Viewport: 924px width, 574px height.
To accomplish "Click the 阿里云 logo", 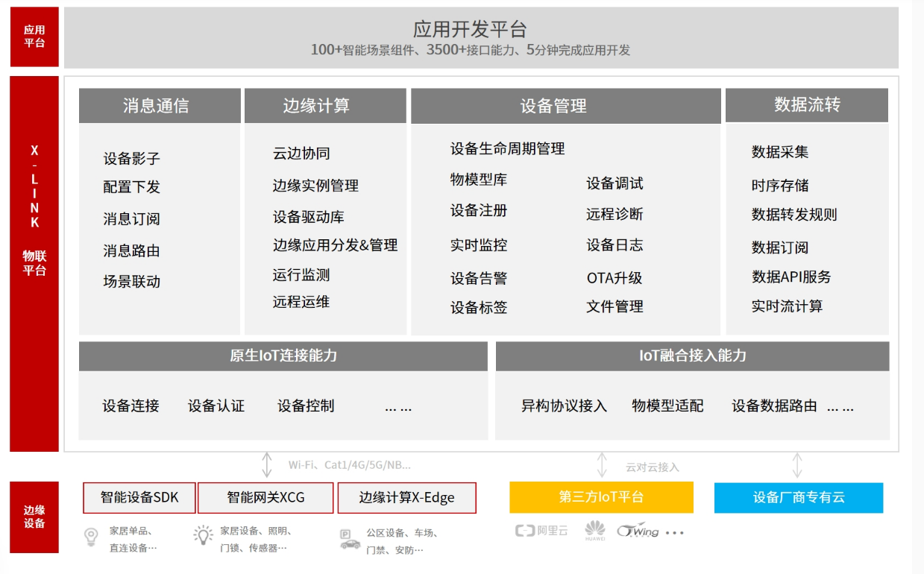I will coord(541,532).
